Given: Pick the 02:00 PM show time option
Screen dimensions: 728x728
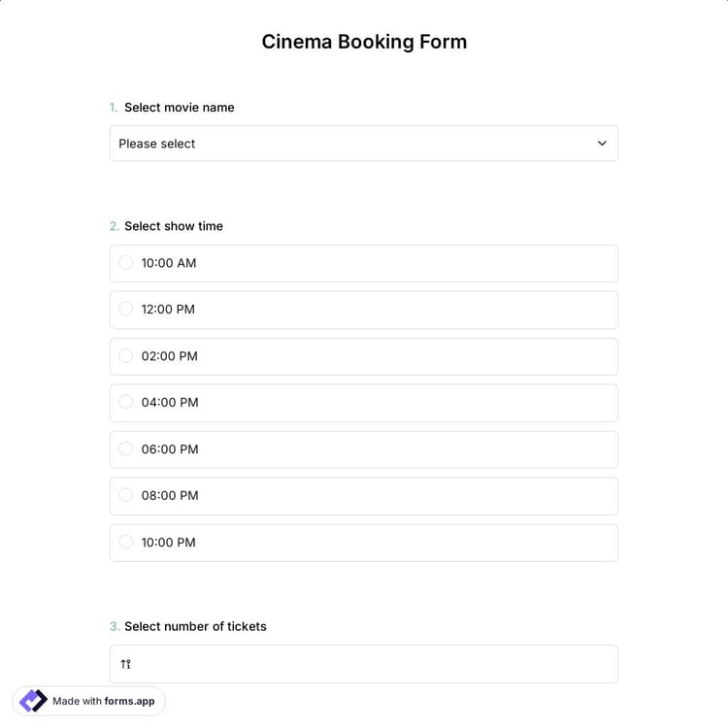Looking at the screenshot, I should (x=126, y=356).
